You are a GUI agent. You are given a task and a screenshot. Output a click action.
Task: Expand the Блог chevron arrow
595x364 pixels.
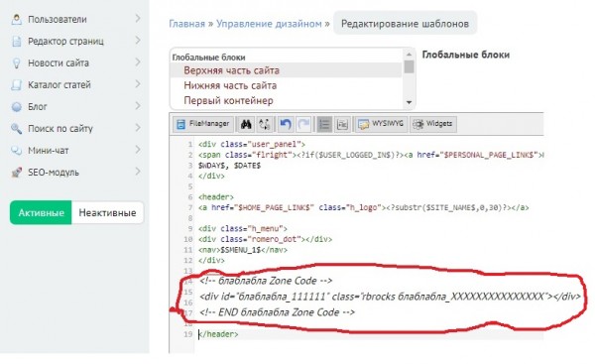click(x=138, y=106)
